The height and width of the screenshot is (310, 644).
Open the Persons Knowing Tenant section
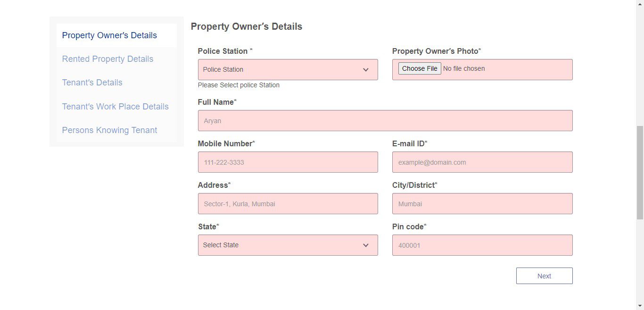click(109, 130)
